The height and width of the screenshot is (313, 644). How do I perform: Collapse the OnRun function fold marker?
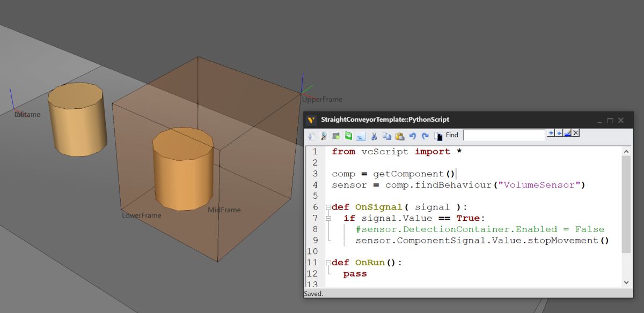point(328,263)
